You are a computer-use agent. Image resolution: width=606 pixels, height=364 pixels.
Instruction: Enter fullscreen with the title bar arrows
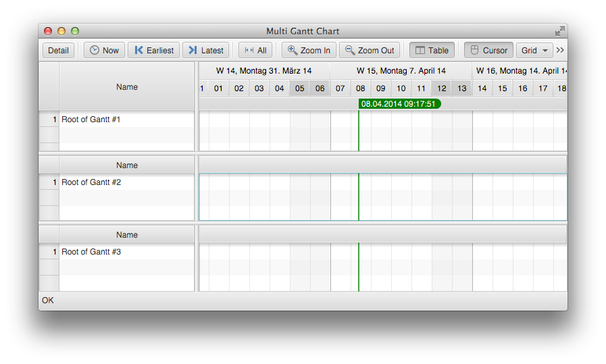click(559, 31)
